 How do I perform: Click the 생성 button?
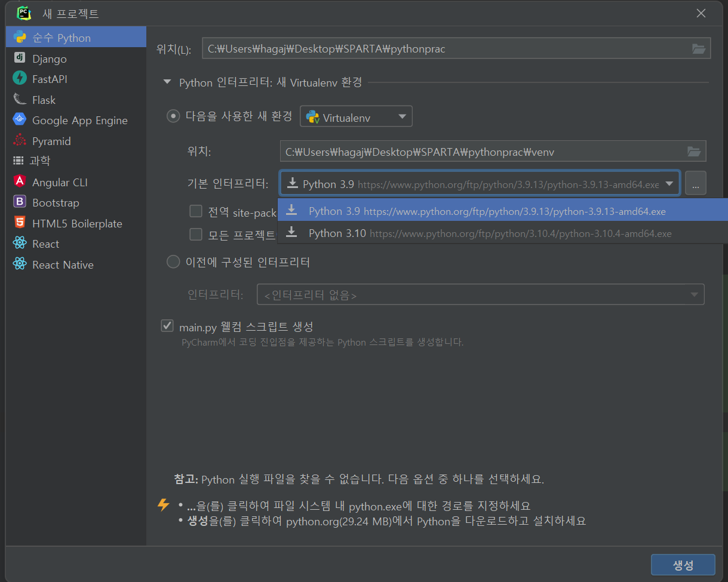coord(683,565)
